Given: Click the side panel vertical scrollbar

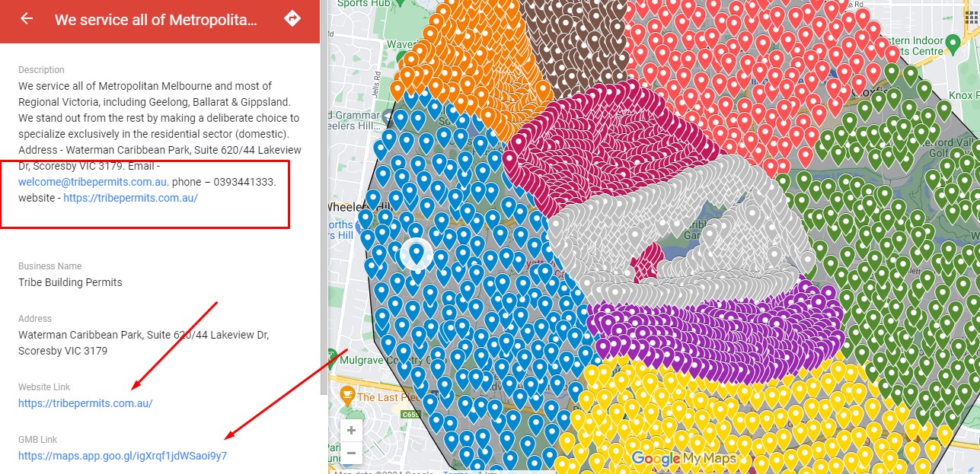Looking at the screenshot, I should click(324, 219).
